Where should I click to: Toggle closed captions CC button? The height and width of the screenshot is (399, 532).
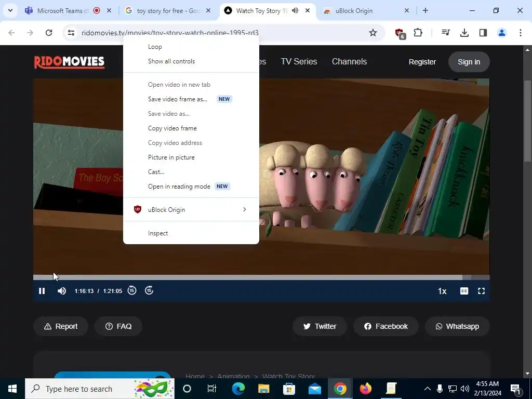464,291
